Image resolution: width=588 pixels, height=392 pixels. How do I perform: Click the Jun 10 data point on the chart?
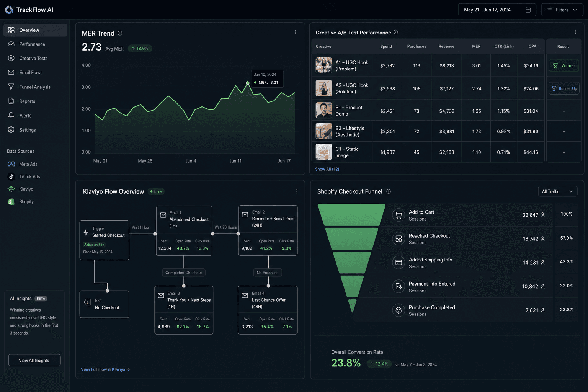point(248,83)
